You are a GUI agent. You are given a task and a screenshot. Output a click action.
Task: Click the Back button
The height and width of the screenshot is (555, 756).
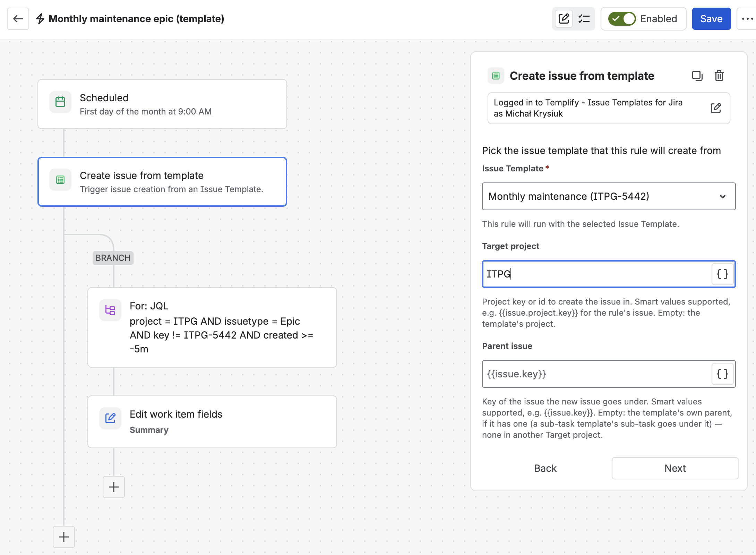(545, 468)
